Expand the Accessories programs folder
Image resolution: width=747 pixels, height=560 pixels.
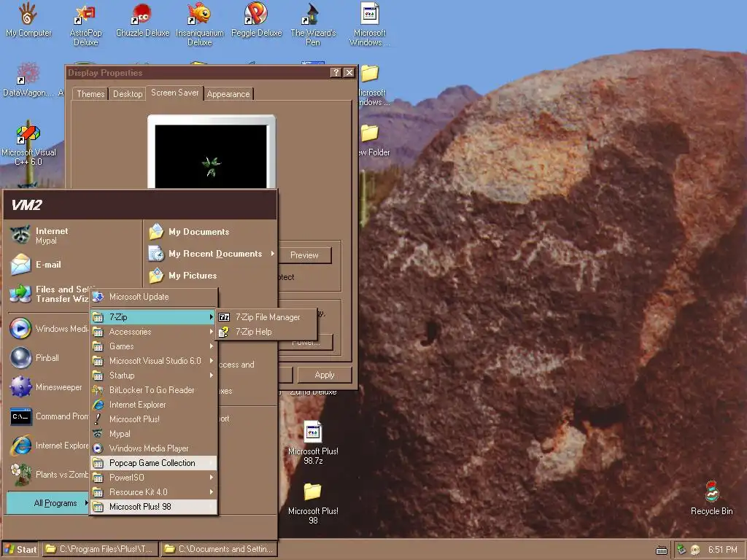tap(153, 332)
